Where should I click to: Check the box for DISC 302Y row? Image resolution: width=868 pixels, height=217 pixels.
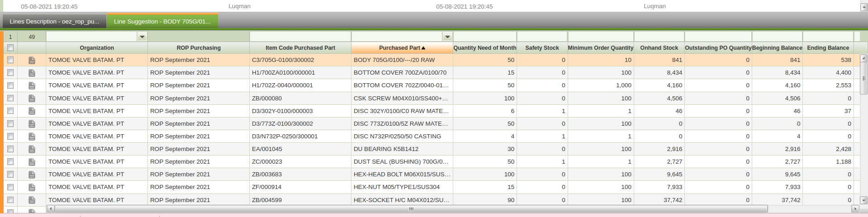[10, 111]
